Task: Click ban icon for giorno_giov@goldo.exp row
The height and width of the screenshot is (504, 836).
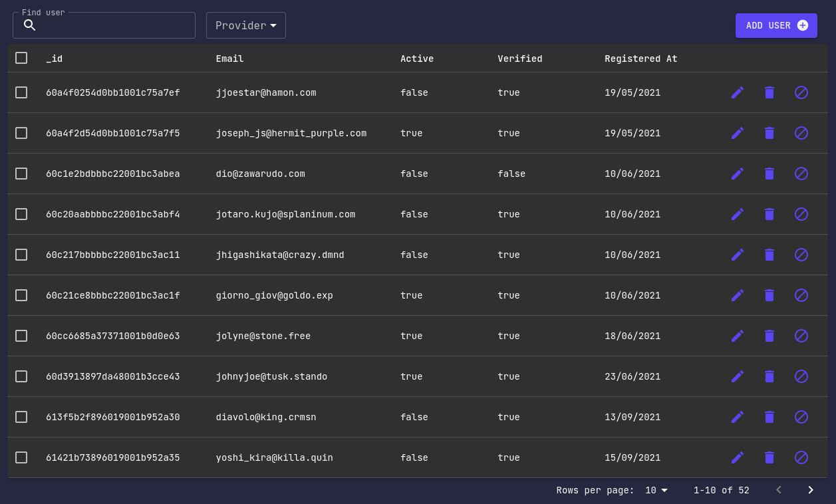Action: point(801,295)
